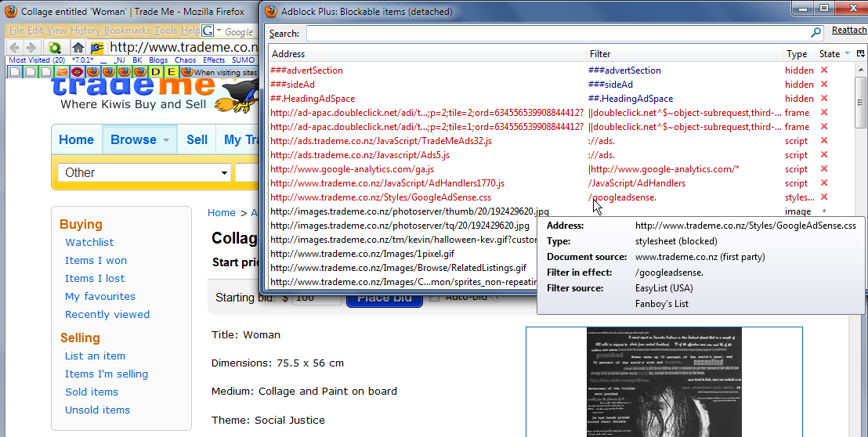
Task: Select the Sell tab on Trade Me
Action: pyautogui.click(x=197, y=140)
